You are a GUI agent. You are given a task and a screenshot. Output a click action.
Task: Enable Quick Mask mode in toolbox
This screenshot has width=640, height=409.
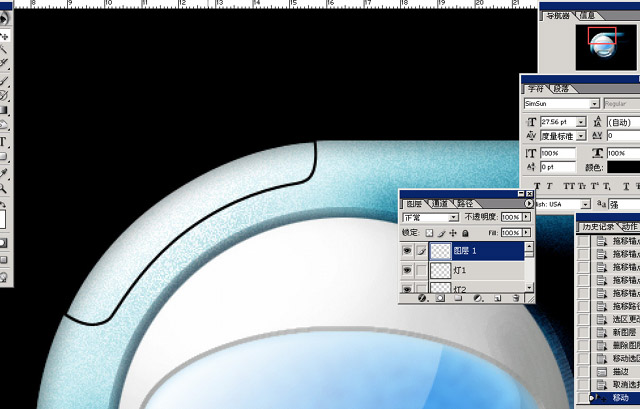pos(3,243)
